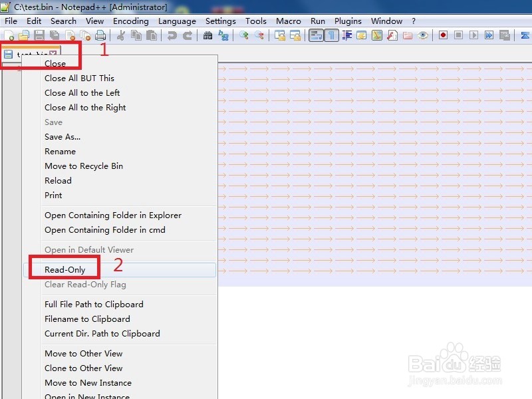Choose Full File Path to Clipboard
532x399 pixels.
pos(120,305)
